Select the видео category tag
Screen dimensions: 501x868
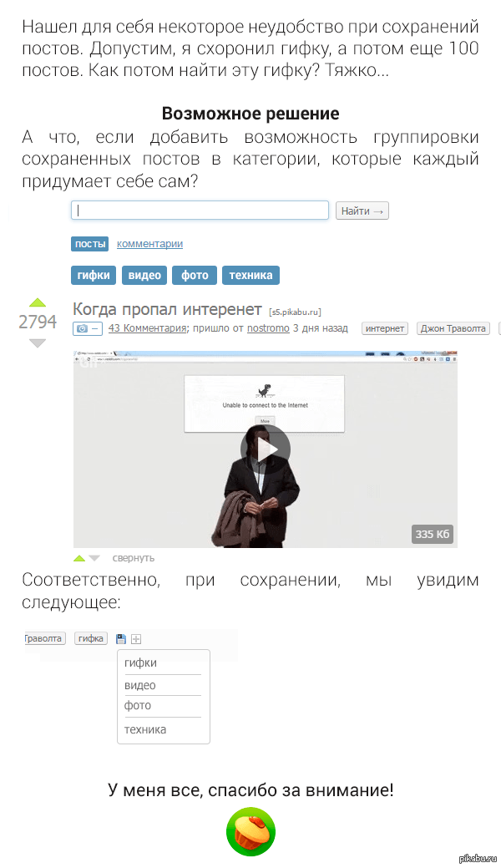[x=144, y=275]
